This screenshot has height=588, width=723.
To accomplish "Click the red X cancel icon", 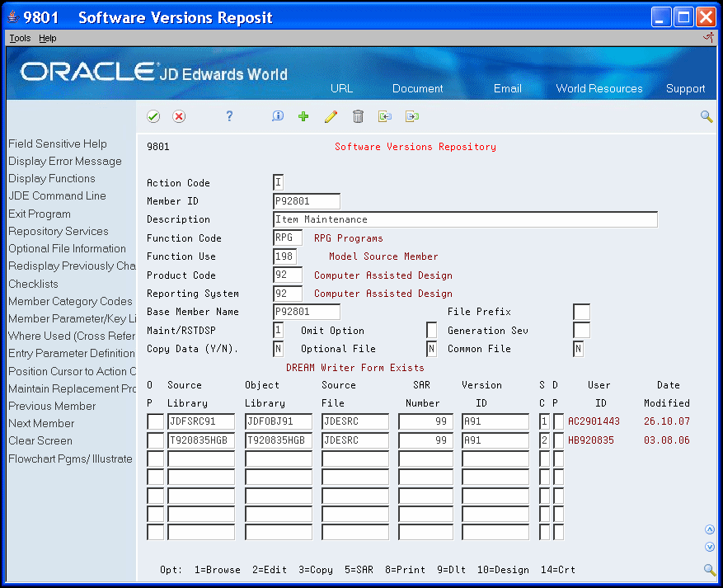I will tap(179, 116).
